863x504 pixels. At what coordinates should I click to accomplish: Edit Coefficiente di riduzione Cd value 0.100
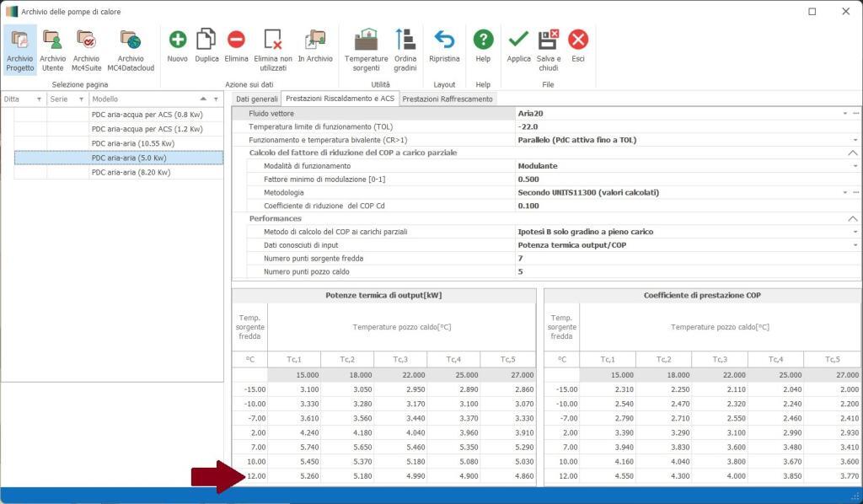coord(688,206)
